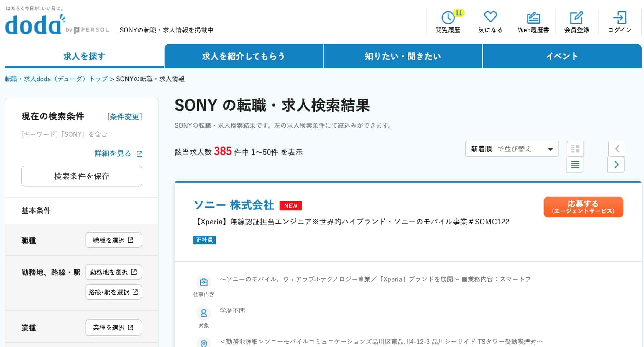Select the イベント tab
Screen dimensions: 644x347
click(x=562, y=56)
